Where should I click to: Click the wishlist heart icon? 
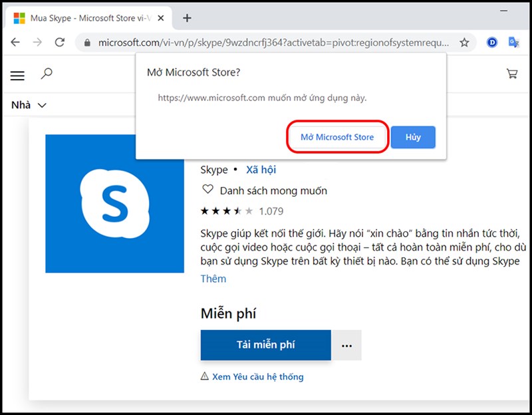click(x=207, y=189)
